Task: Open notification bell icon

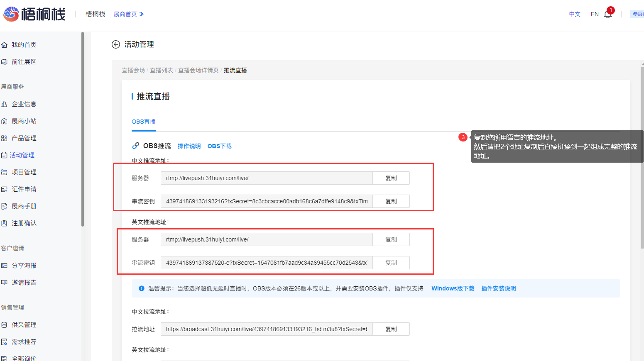Action: point(608,14)
